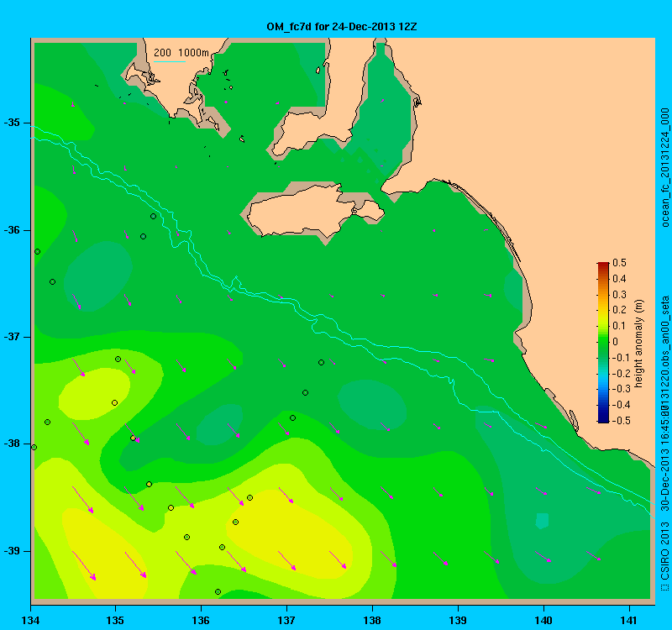
Task: Click the latitude label -39
Action: 12,551
